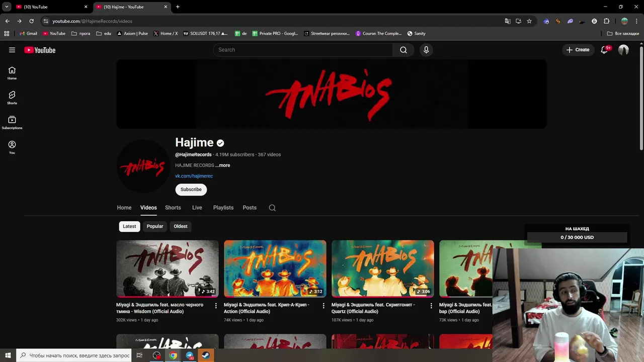Click the YouTube search input field
Screen dimensions: 644x362
pos(303,50)
